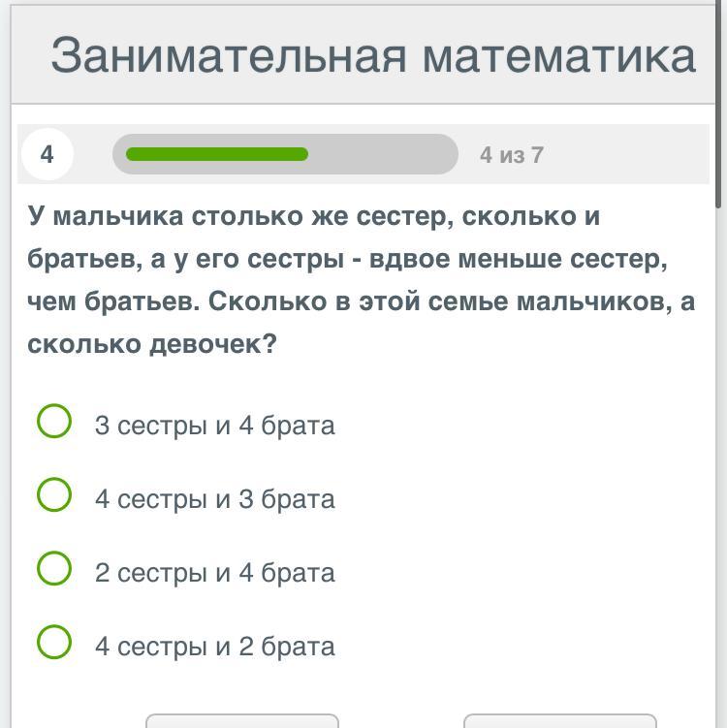Click the gray unfilled part of progress bar
The image size is (727, 728).
(x=383, y=154)
